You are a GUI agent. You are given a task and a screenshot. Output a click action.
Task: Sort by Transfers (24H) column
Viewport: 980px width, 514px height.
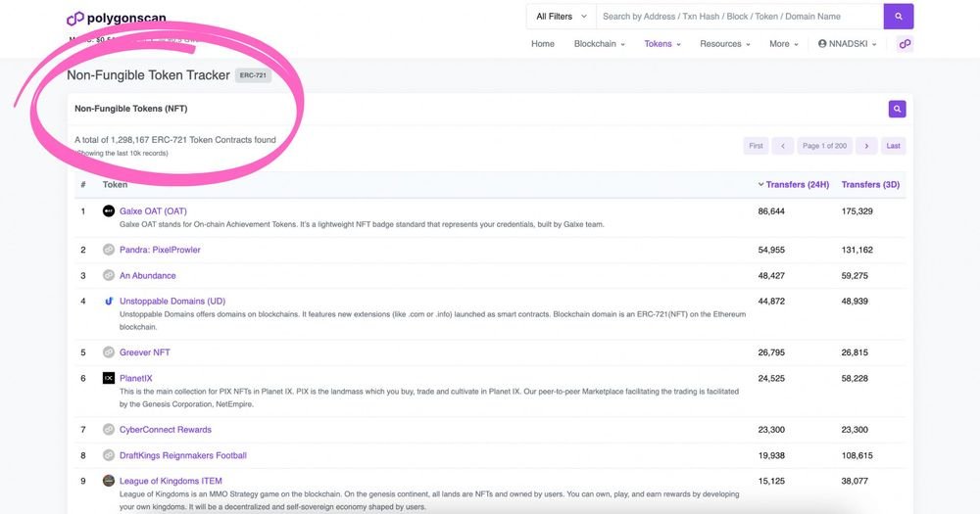(x=798, y=184)
